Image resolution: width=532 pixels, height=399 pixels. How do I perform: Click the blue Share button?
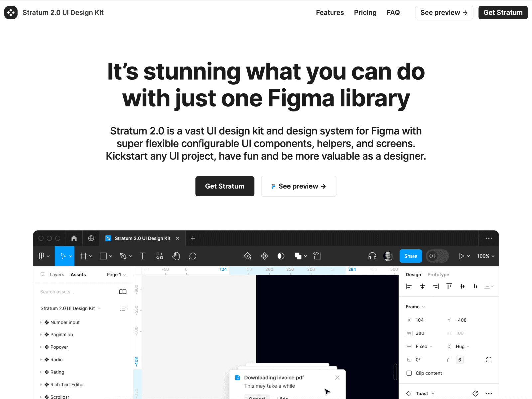tap(411, 256)
